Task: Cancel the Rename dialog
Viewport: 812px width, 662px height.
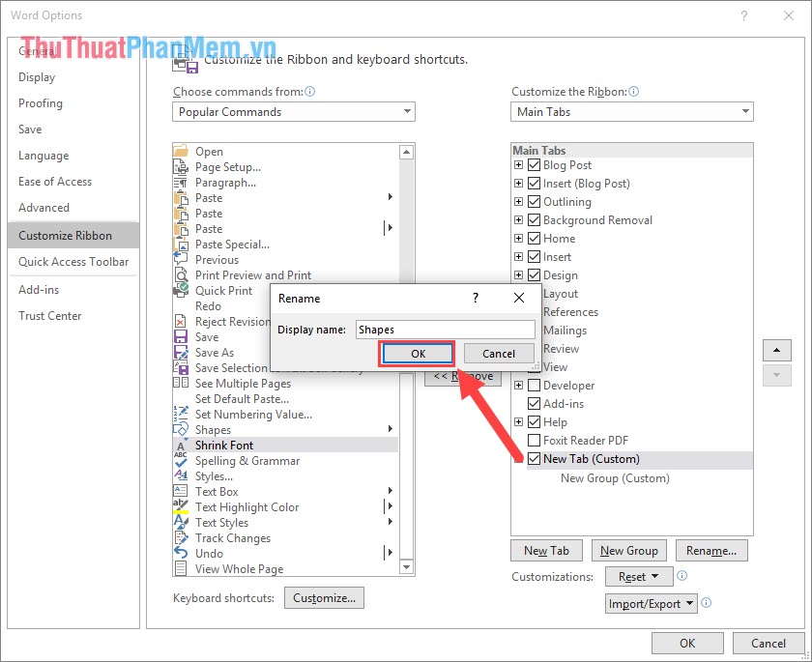Action: coord(499,354)
